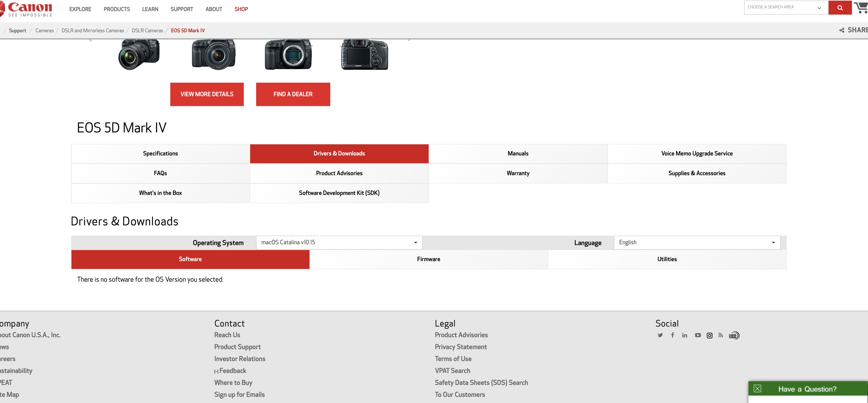The height and width of the screenshot is (403, 868).
Task: Open the Language dropdown showing English
Action: coord(696,242)
